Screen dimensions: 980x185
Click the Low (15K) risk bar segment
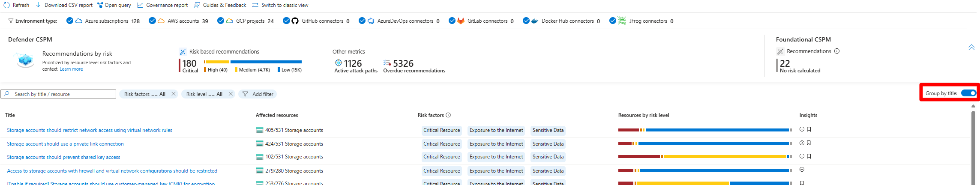pyautogui.click(x=266, y=62)
